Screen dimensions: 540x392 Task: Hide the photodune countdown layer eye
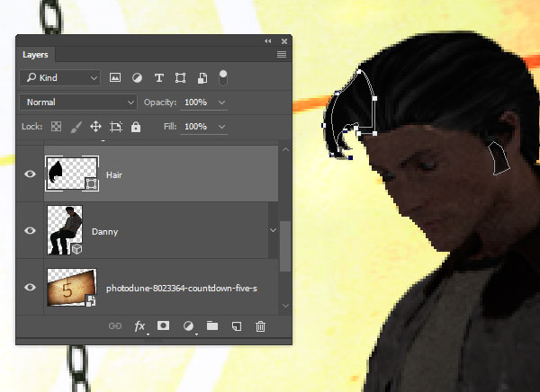[30, 287]
